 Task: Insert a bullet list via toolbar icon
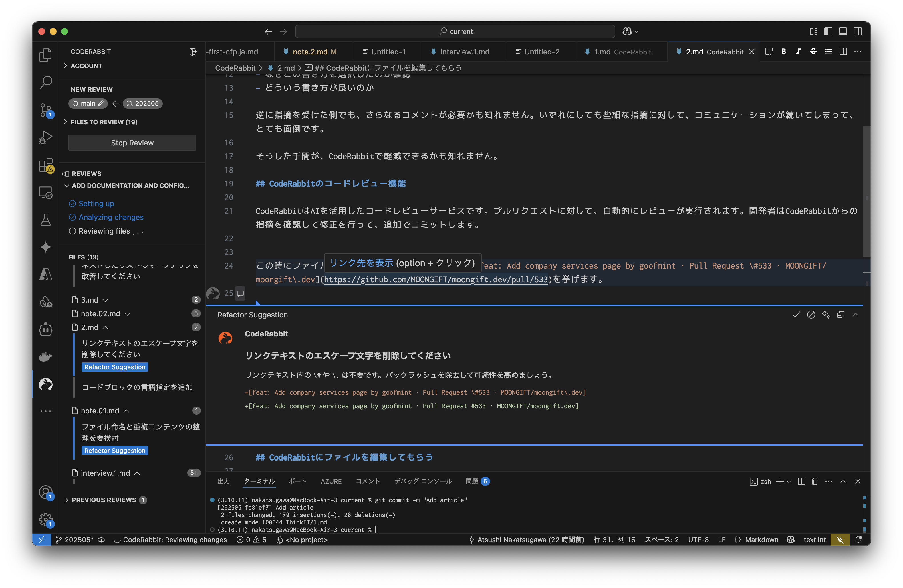click(x=828, y=52)
